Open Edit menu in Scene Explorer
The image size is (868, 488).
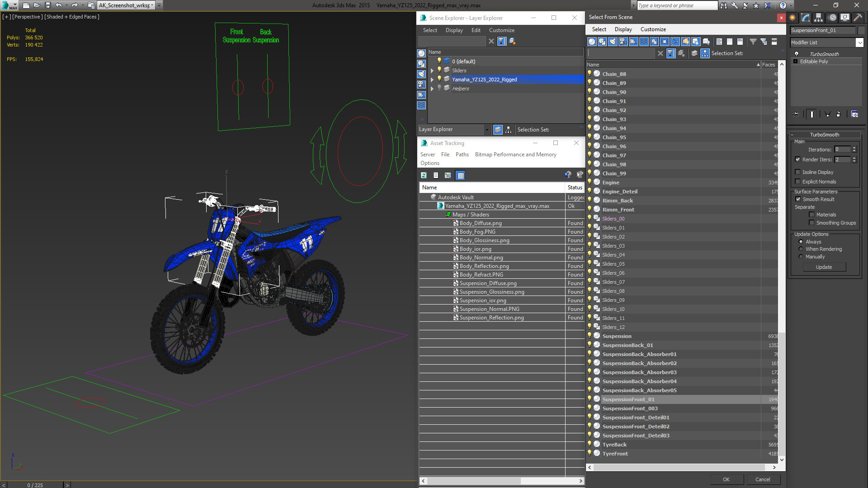tap(476, 30)
